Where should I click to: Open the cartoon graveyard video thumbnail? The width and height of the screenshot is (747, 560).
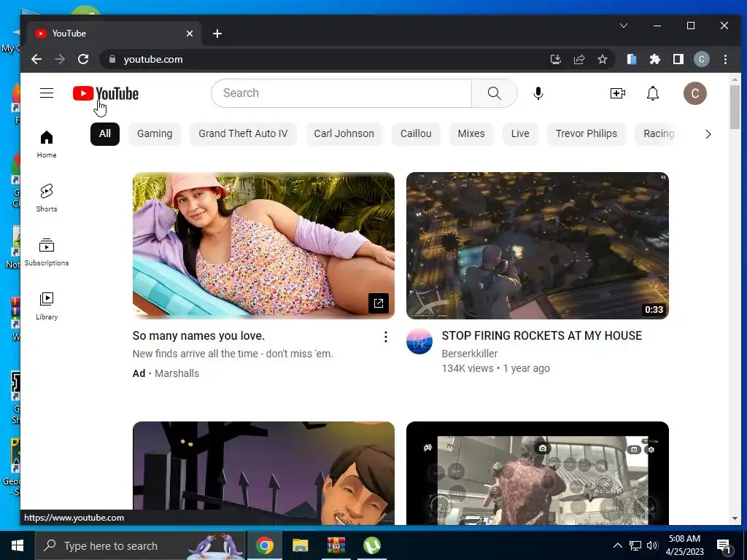click(263, 473)
